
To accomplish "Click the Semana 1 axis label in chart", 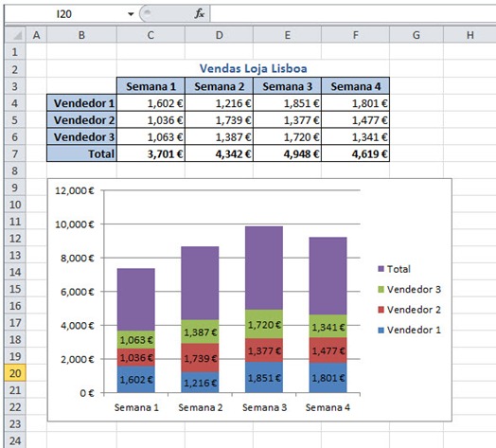I will [x=136, y=407].
